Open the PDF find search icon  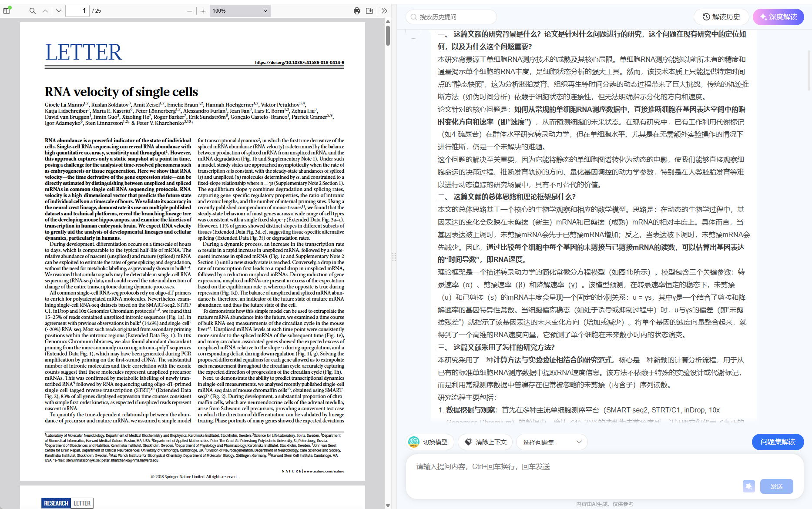click(x=32, y=11)
